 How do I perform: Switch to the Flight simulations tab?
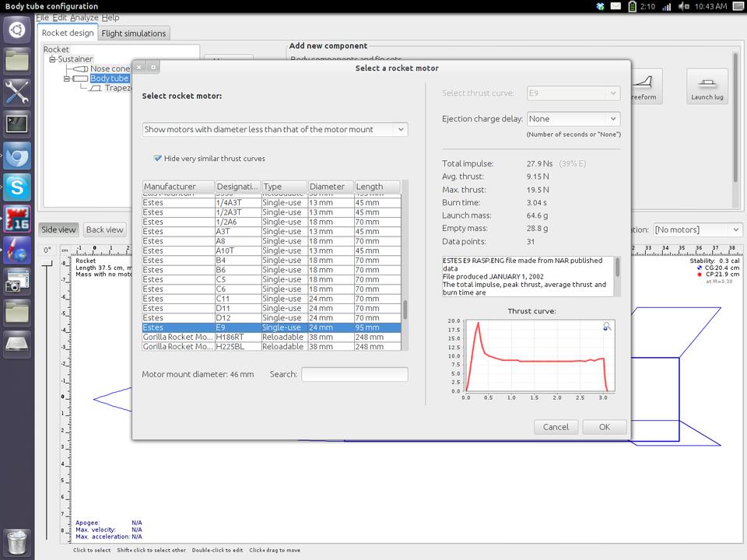coord(134,33)
